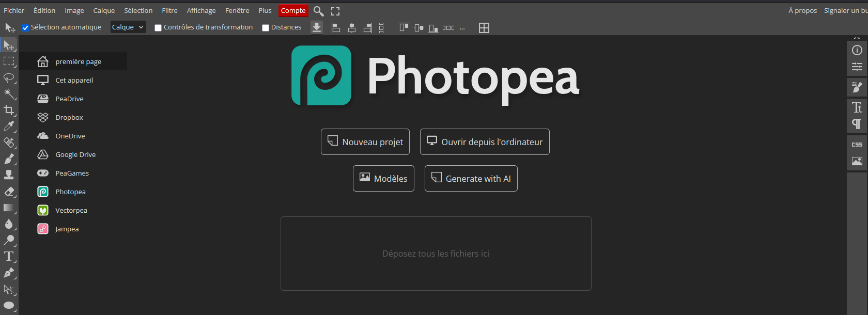Select Cet appareil in sidebar
Screen dimensions: 868x315
(x=73, y=80)
